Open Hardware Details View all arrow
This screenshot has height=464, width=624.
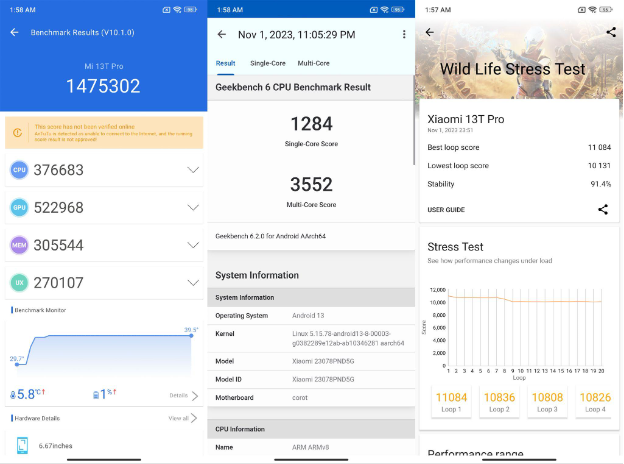point(194,418)
